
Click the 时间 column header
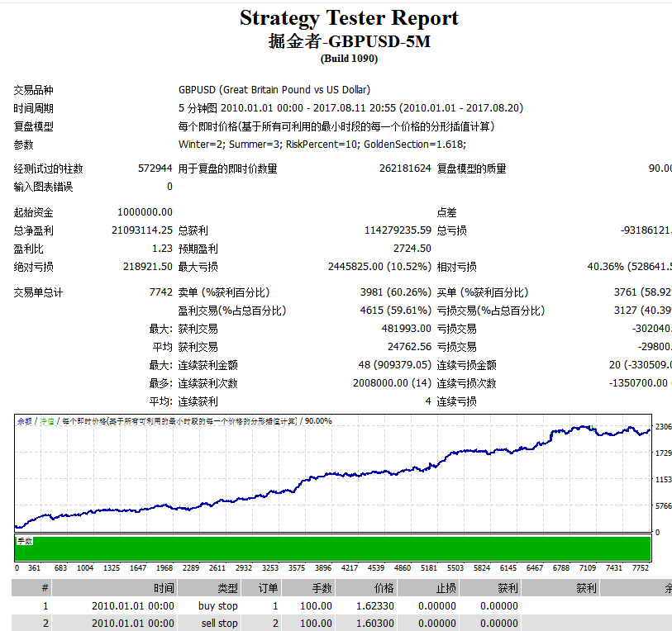tap(164, 588)
